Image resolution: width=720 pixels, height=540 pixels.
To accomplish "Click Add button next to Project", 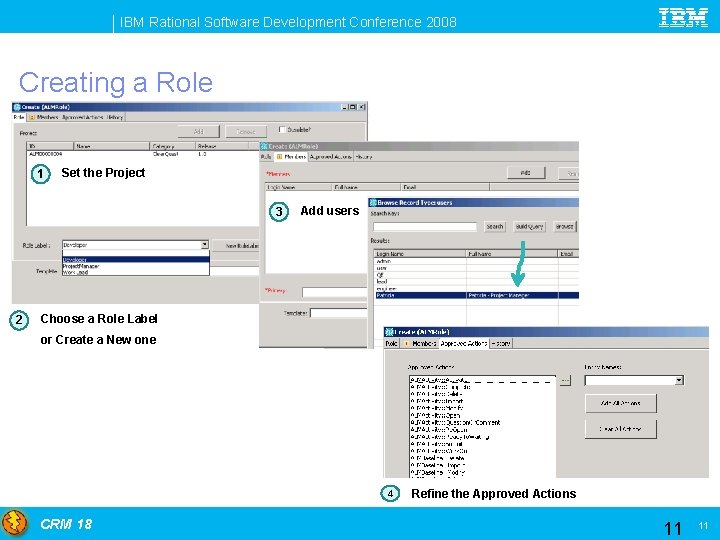I will [199, 131].
